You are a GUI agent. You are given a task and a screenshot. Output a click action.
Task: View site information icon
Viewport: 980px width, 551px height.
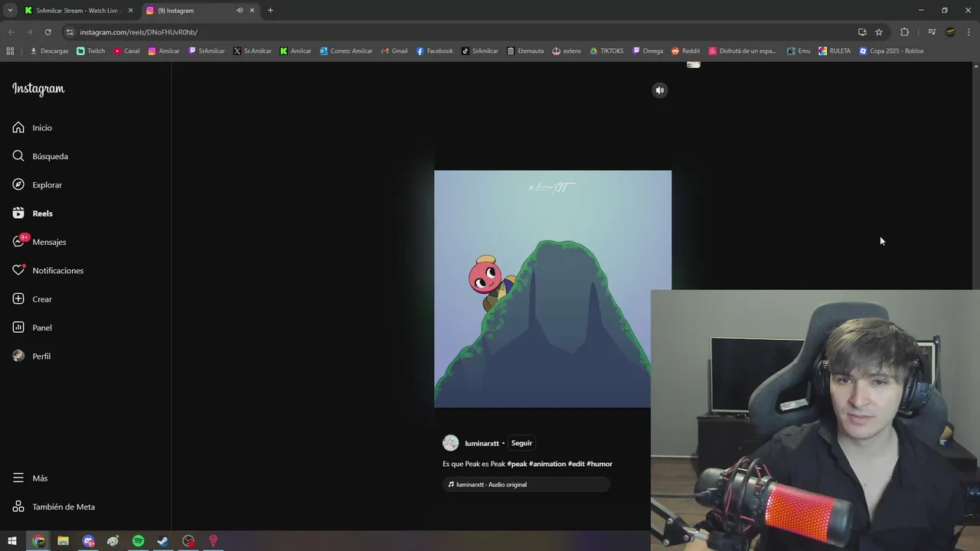pos(70,32)
